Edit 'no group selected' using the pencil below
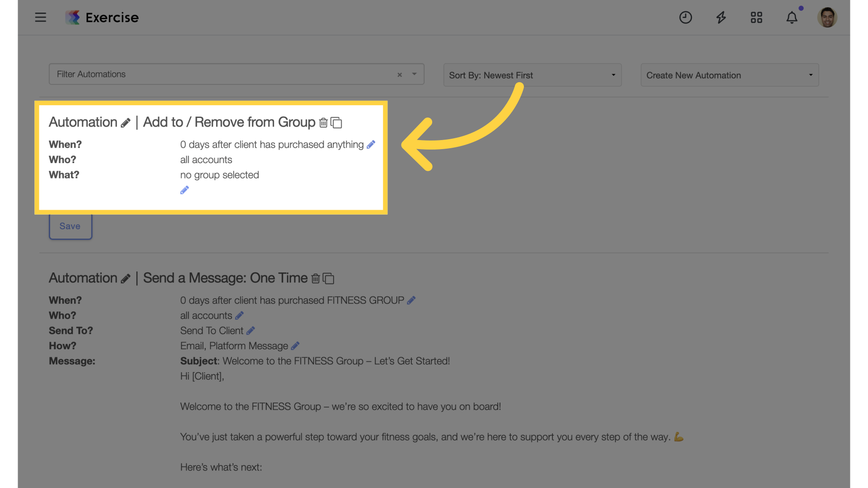868x488 pixels. pos(184,190)
